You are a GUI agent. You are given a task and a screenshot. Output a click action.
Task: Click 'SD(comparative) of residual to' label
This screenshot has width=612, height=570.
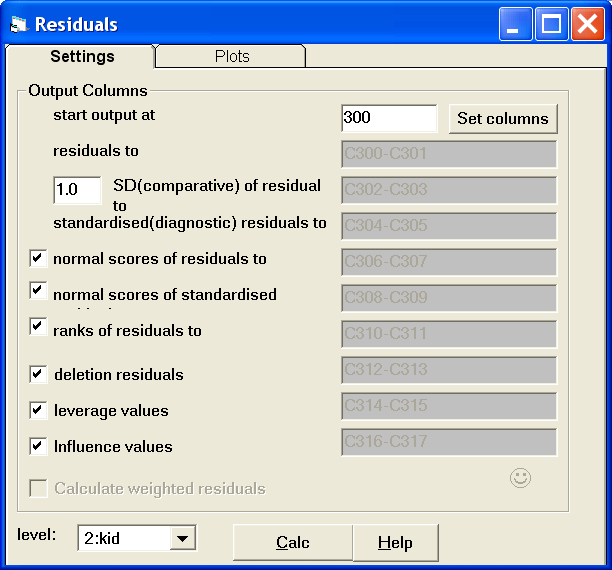pos(217,195)
